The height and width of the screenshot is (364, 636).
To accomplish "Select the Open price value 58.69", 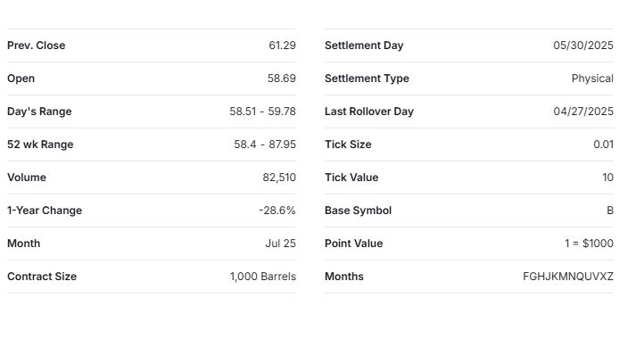I will (x=282, y=79).
